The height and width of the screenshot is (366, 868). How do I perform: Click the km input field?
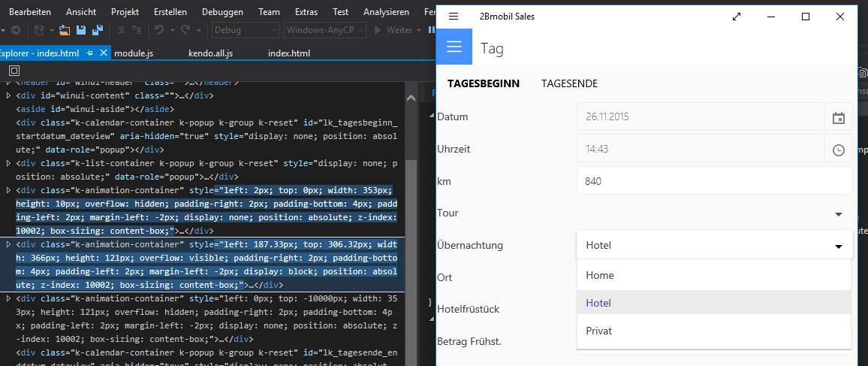(x=714, y=181)
